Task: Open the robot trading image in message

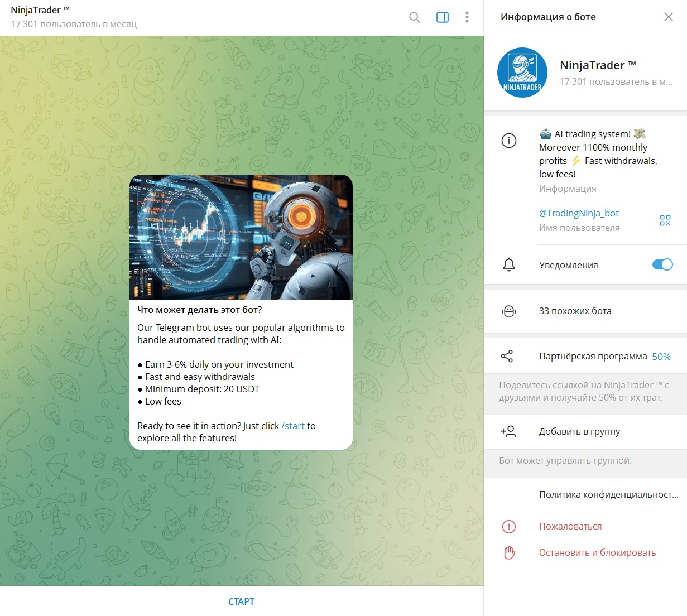Action: point(241,238)
